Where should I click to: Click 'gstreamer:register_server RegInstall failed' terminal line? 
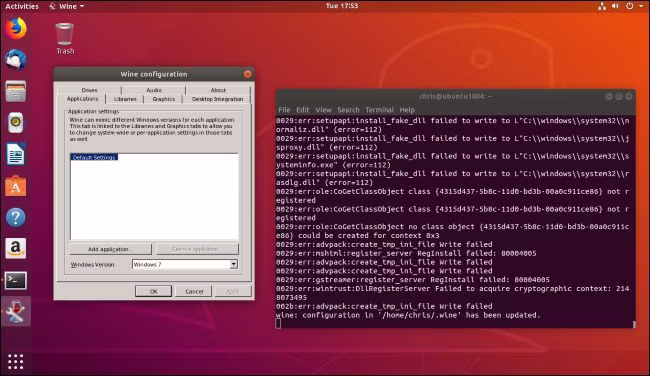413,280
